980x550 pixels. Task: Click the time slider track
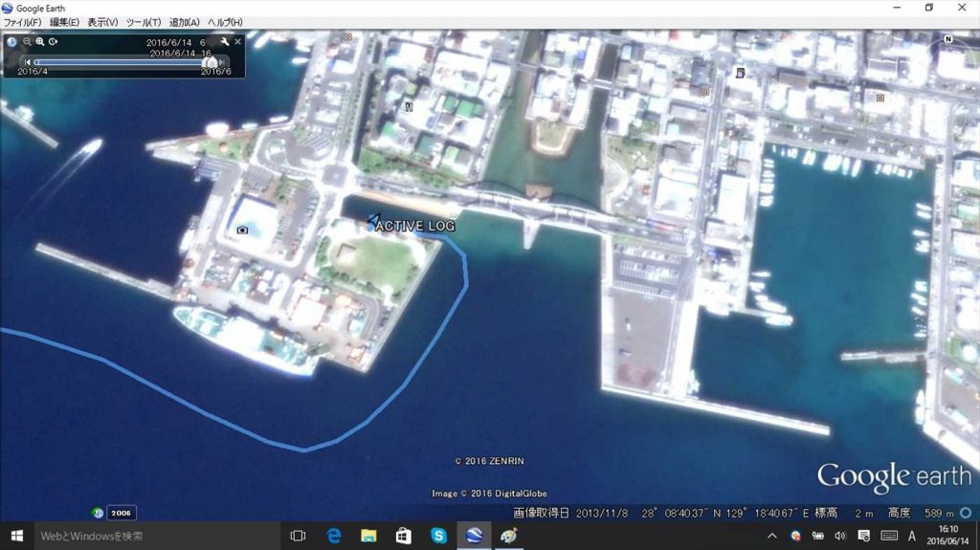pyautogui.click(x=115, y=62)
